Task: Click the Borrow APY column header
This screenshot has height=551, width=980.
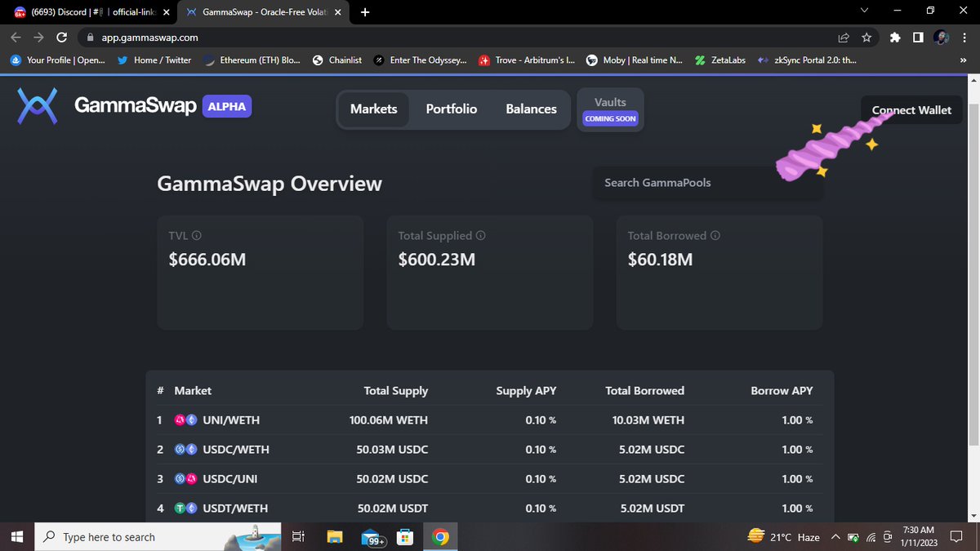Action: point(782,391)
